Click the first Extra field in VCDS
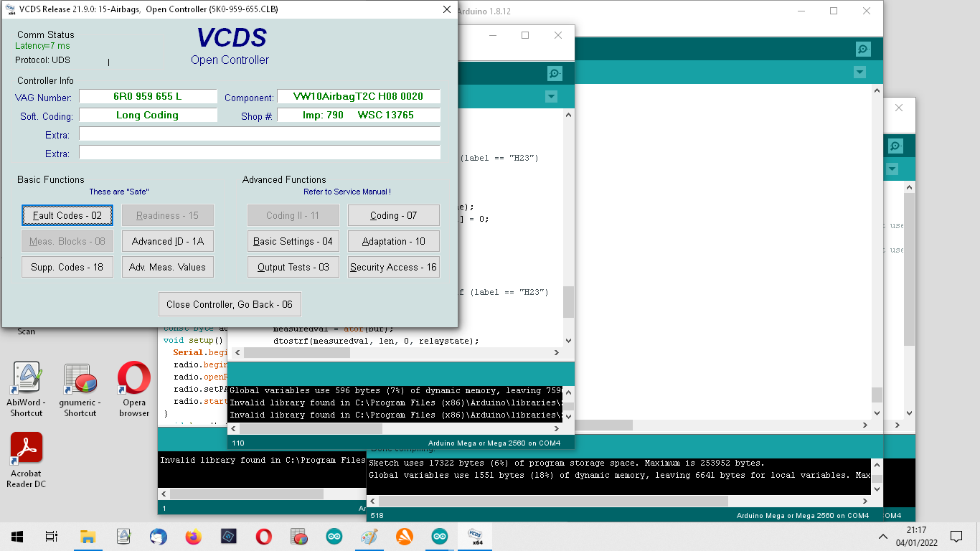 tap(260, 133)
